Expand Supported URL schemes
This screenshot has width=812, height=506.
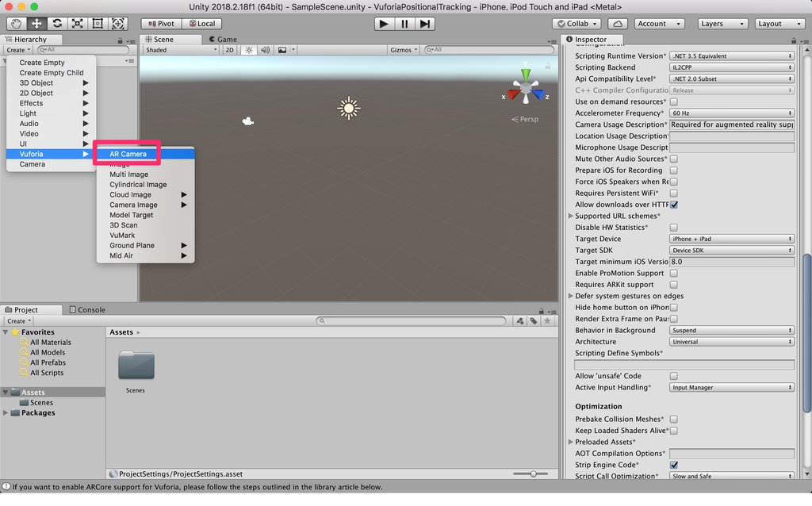571,216
